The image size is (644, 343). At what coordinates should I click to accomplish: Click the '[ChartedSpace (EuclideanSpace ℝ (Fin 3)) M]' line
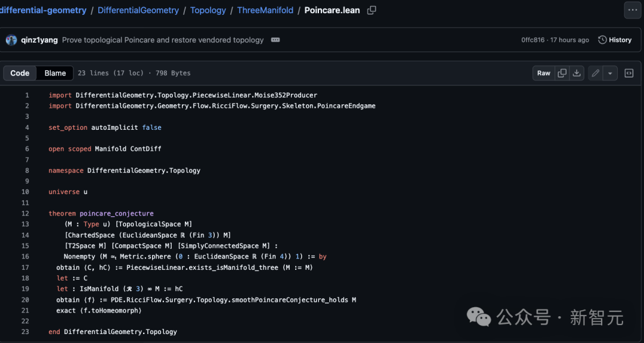coord(147,235)
